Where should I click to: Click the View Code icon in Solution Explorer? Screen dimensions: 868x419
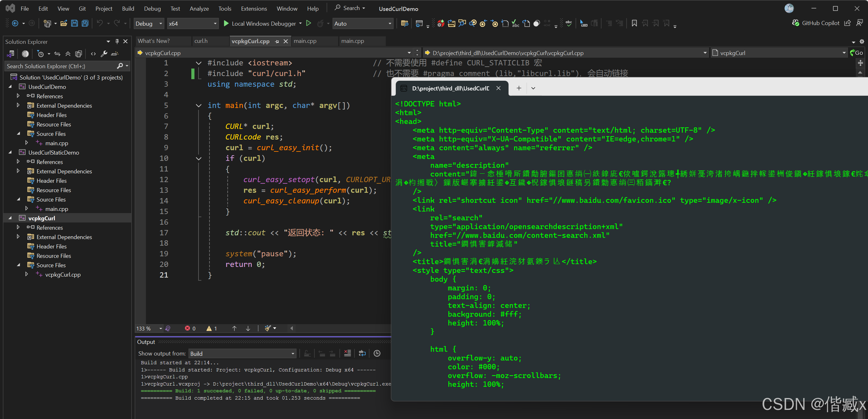(x=93, y=54)
